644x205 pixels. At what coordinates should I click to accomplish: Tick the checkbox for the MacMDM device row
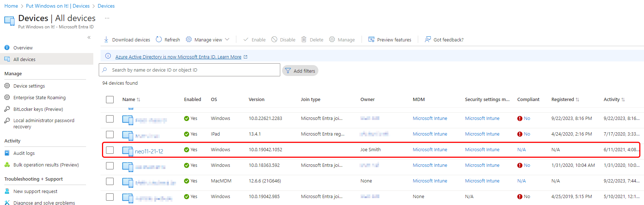pyautogui.click(x=110, y=181)
